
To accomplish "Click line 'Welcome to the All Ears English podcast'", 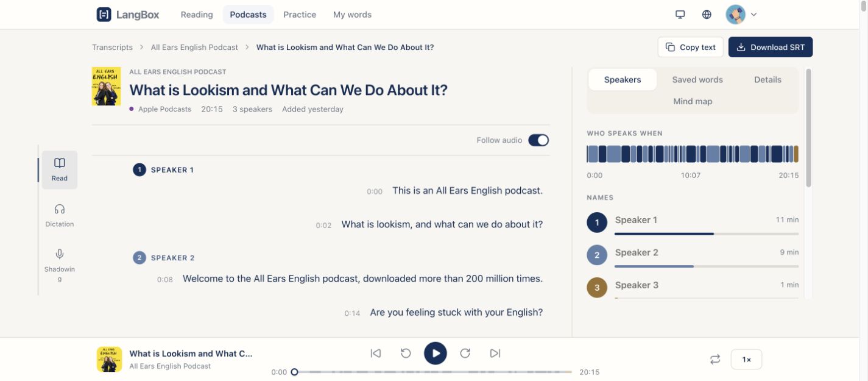I will click(x=362, y=279).
